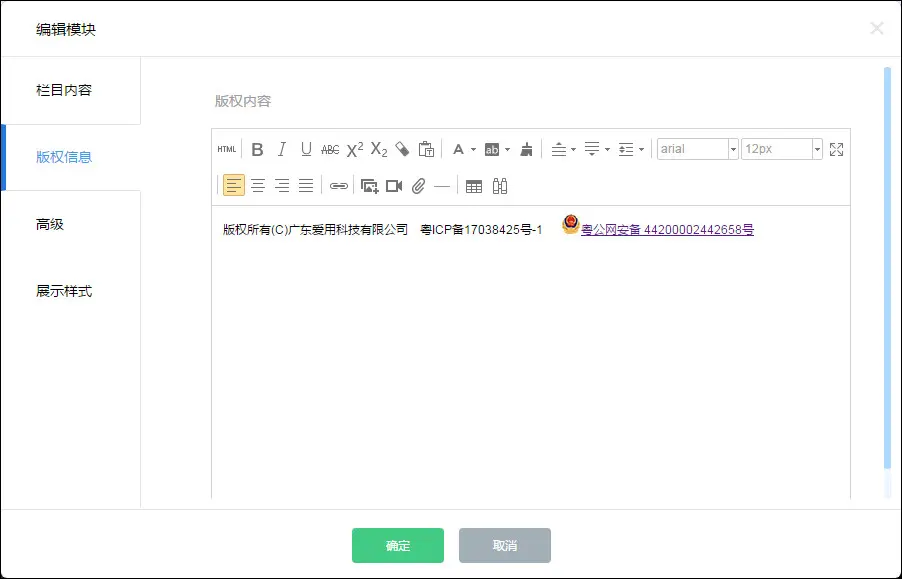Insert a video into the editor

click(x=394, y=185)
